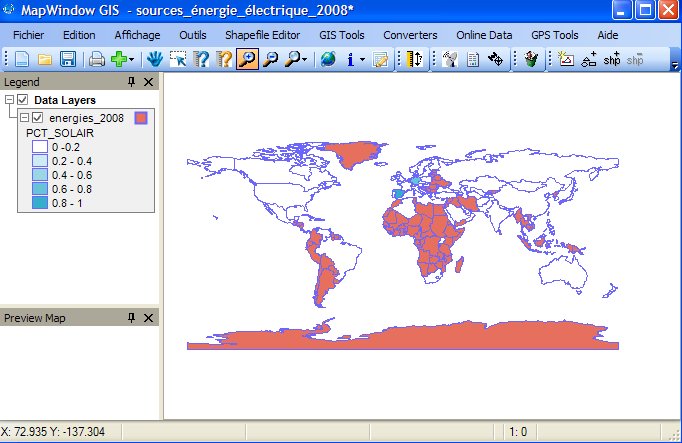Open the Add Layer dropdown arrow

pos(133,60)
